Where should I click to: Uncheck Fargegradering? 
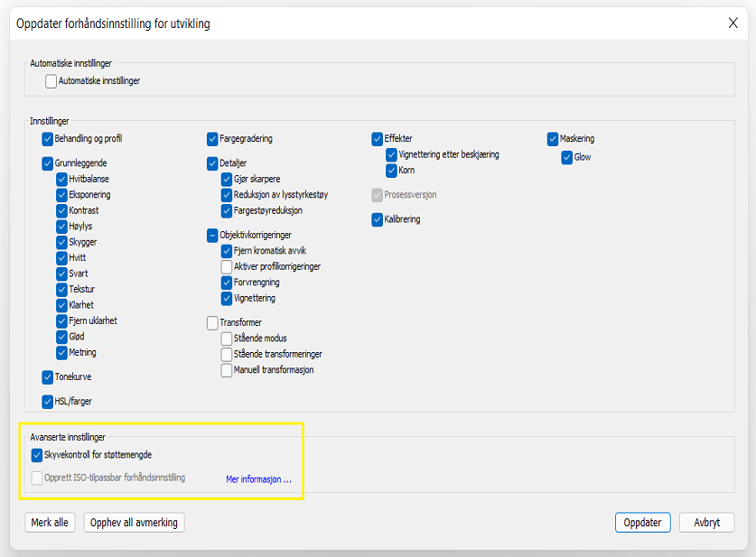[213, 139]
